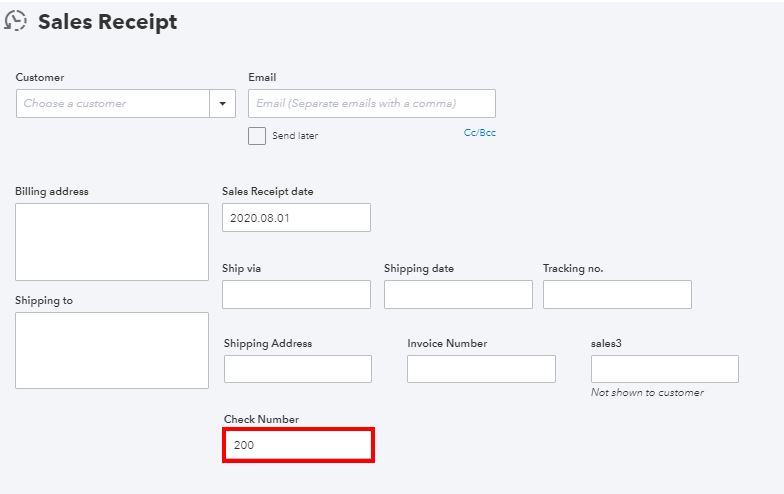The width and height of the screenshot is (784, 494).
Task: Click the Invoice Number field
Action: (x=481, y=369)
